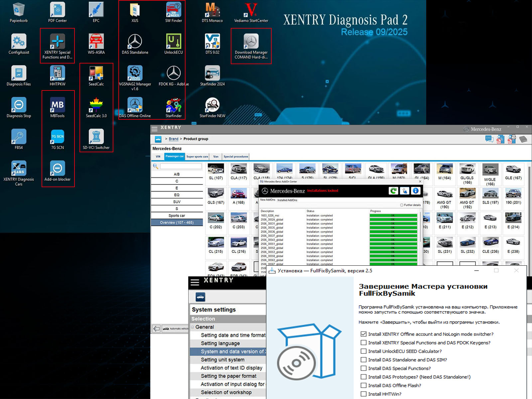532x399 pixels.
Task: Uncheck Install XENTRY Offline account option
Action: click(x=363, y=334)
